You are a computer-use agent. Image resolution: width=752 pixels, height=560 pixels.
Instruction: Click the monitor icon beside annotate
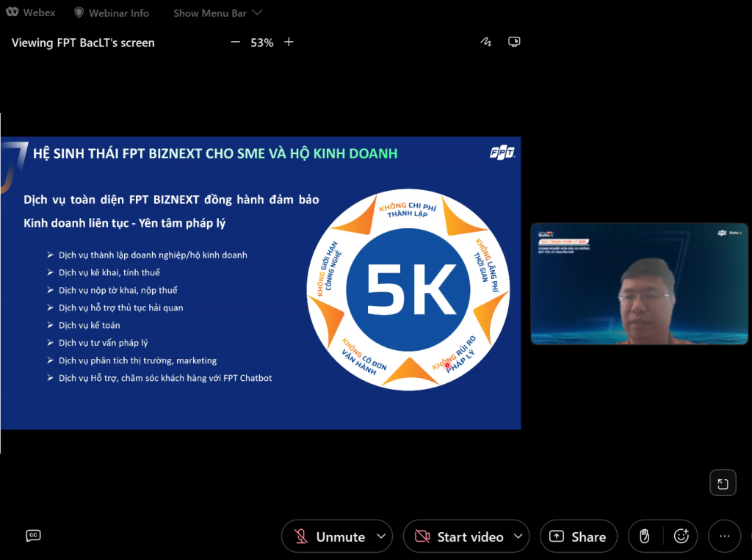point(514,42)
